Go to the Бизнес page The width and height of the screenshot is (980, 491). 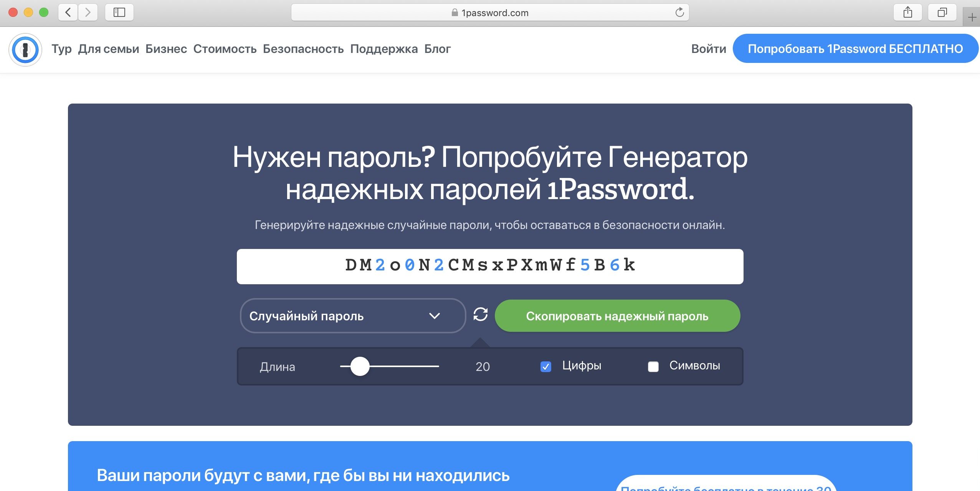pyautogui.click(x=166, y=49)
